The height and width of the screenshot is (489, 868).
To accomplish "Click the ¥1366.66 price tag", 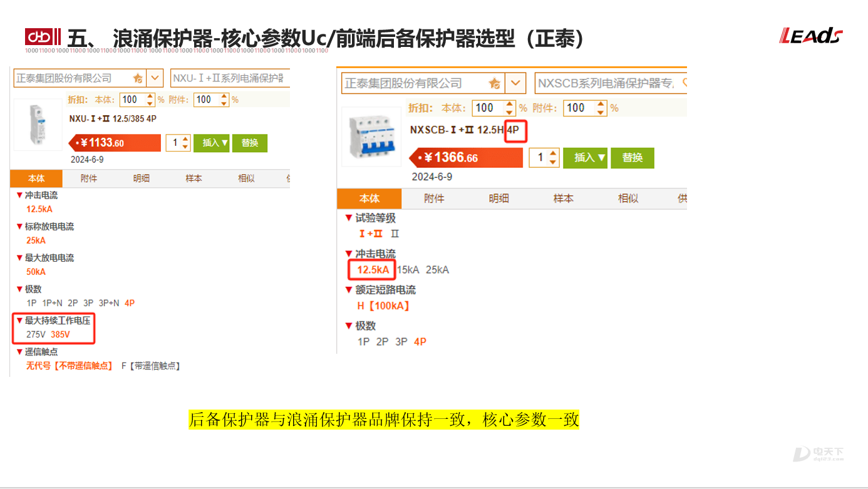I will (465, 158).
